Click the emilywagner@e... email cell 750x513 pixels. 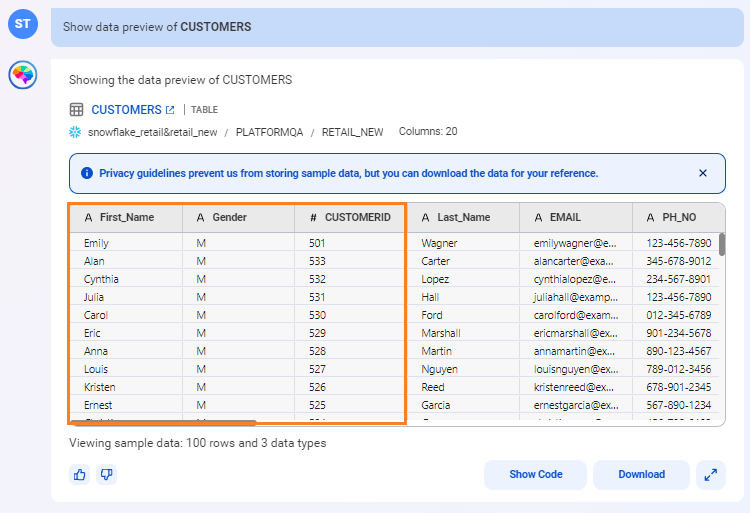click(576, 243)
